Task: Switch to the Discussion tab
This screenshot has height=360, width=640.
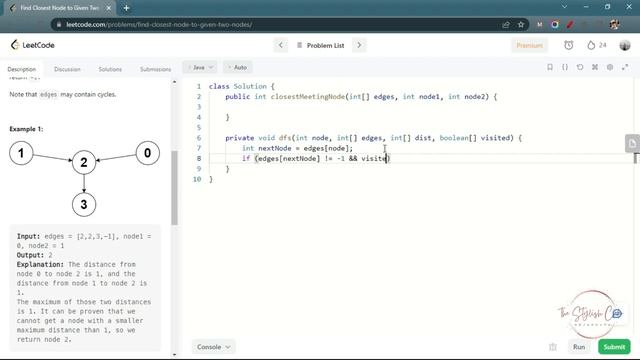Action: pos(67,69)
